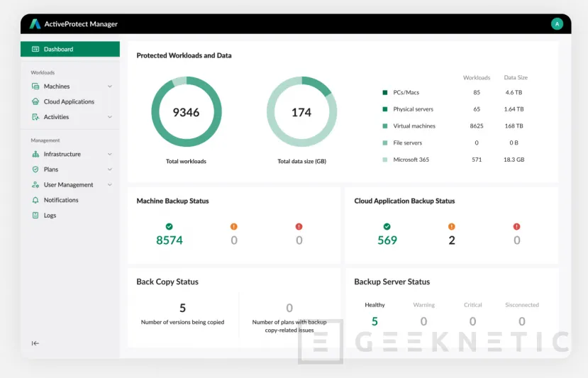The image size is (588, 378).
Task: Click the Total data size donut chart 174
Action: click(302, 112)
